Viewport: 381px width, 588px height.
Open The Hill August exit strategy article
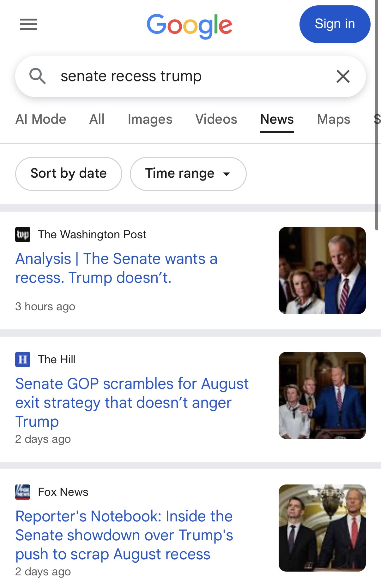click(x=132, y=403)
